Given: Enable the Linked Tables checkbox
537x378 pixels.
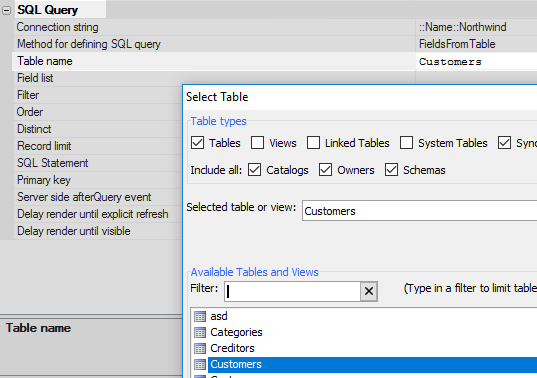Looking at the screenshot, I should (x=313, y=143).
